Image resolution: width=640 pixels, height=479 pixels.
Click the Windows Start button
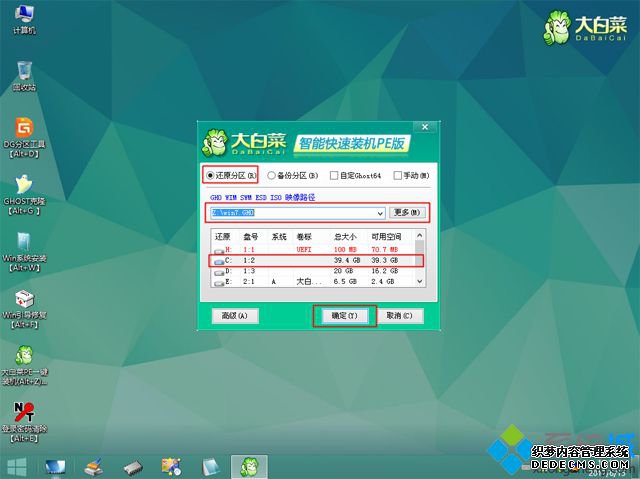tap(17, 467)
